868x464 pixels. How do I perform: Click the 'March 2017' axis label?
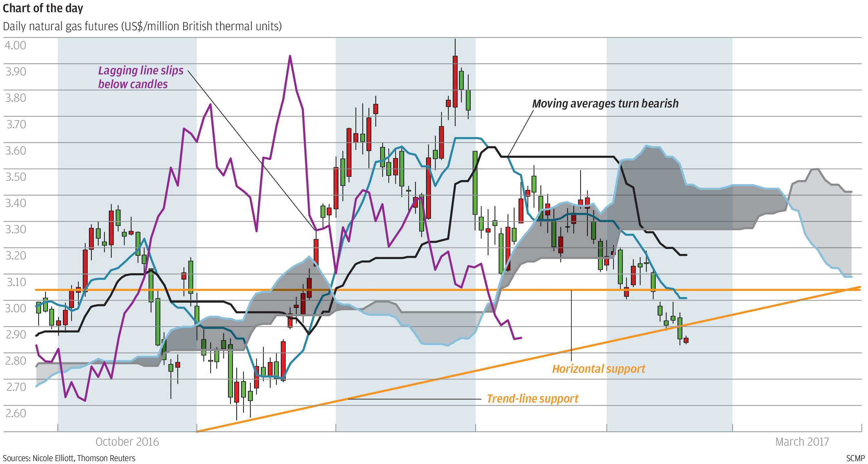coord(802,441)
